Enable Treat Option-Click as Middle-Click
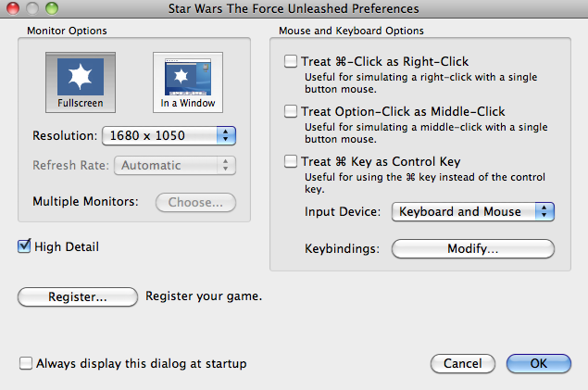Screen dimensions: 588x390 (291, 111)
